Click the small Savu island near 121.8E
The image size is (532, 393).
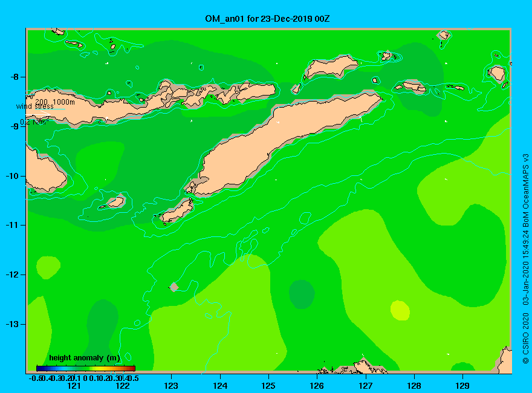115,203
